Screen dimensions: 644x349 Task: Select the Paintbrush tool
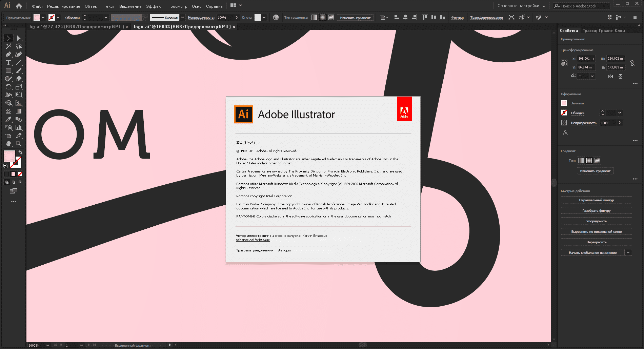point(19,70)
